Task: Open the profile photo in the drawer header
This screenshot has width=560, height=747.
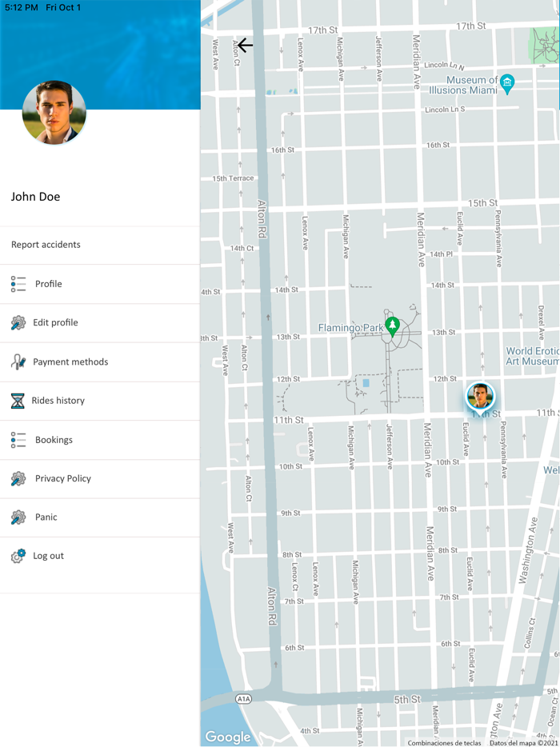Action: point(54,112)
